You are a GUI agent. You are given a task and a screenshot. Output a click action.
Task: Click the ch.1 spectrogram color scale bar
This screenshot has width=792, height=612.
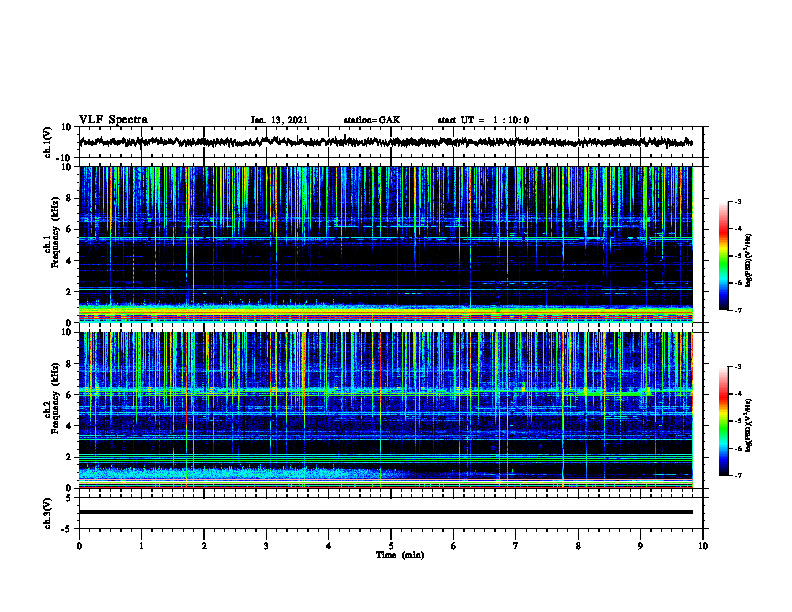pyautogui.click(x=723, y=256)
